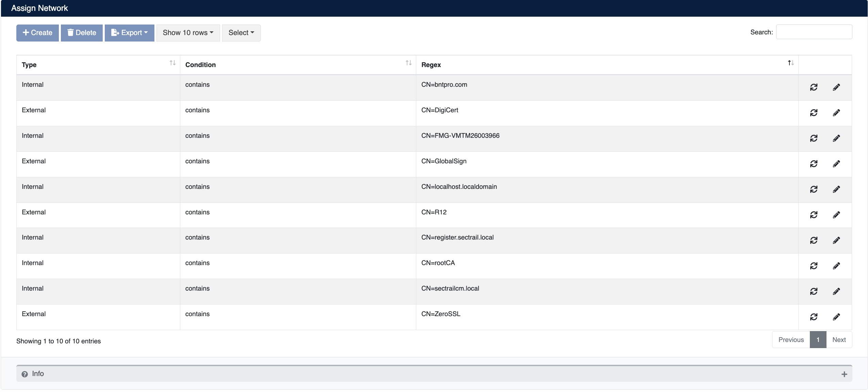The width and height of the screenshot is (868, 392).
Task: Open the Export dropdown
Action: (130, 33)
